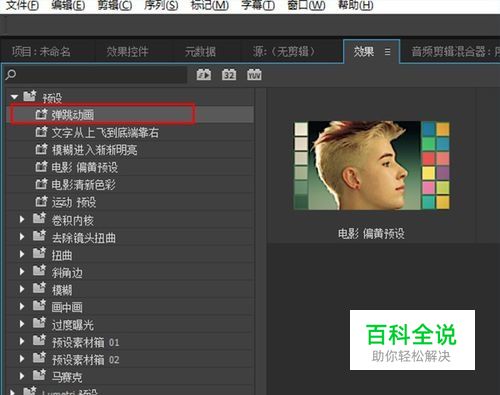Image resolution: width=500 pixels, height=395 pixels.
Task: Click the 电影 偏黄预设 preview thumbnail
Action: point(372,165)
